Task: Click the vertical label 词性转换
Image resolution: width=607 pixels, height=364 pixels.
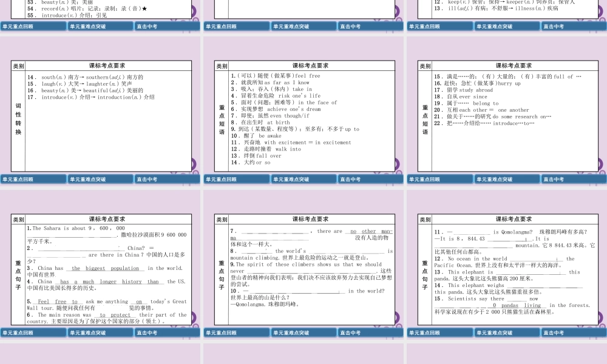Action: 18,119
